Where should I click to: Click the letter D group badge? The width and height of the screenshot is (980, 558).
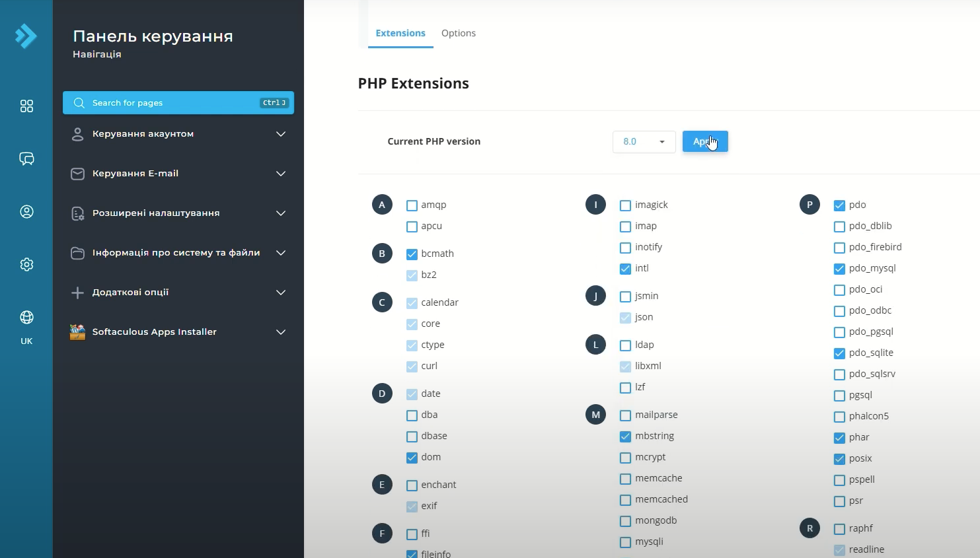(382, 394)
